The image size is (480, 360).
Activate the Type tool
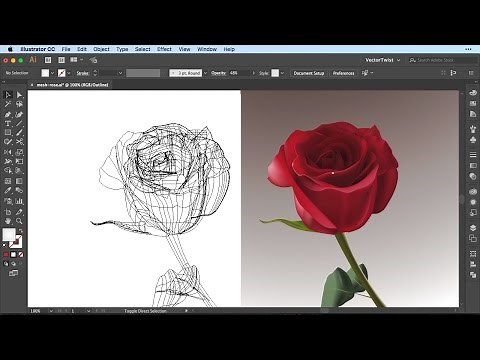pyautogui.click(x=8, y=123)
